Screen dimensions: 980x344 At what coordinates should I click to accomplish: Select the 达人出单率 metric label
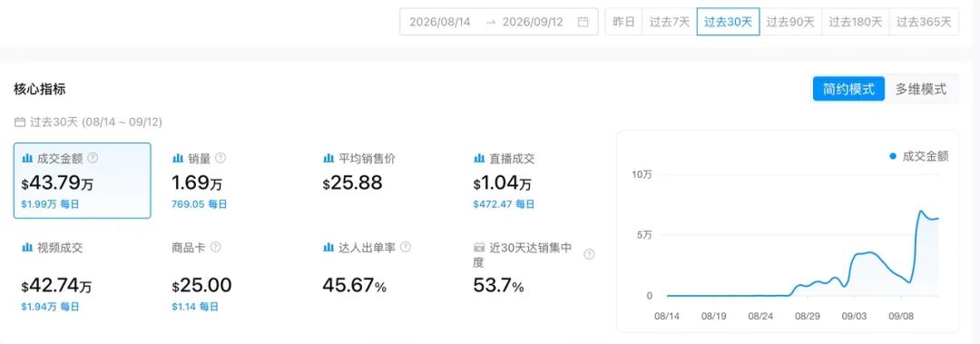[367, 248]
